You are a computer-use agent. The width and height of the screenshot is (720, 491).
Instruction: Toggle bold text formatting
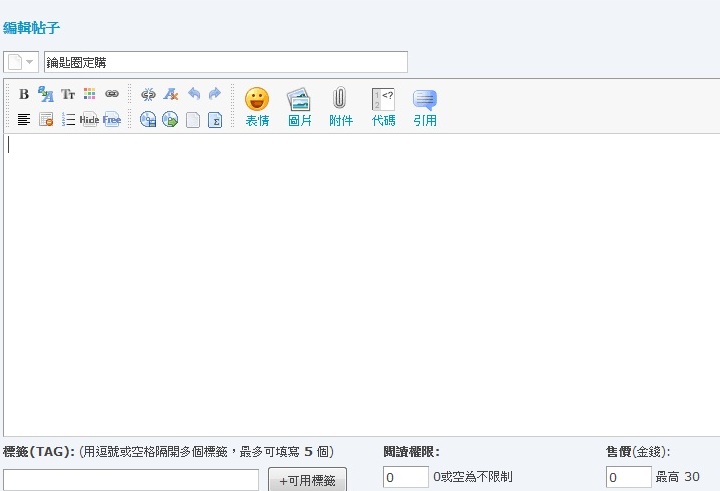tap(24, 94)
